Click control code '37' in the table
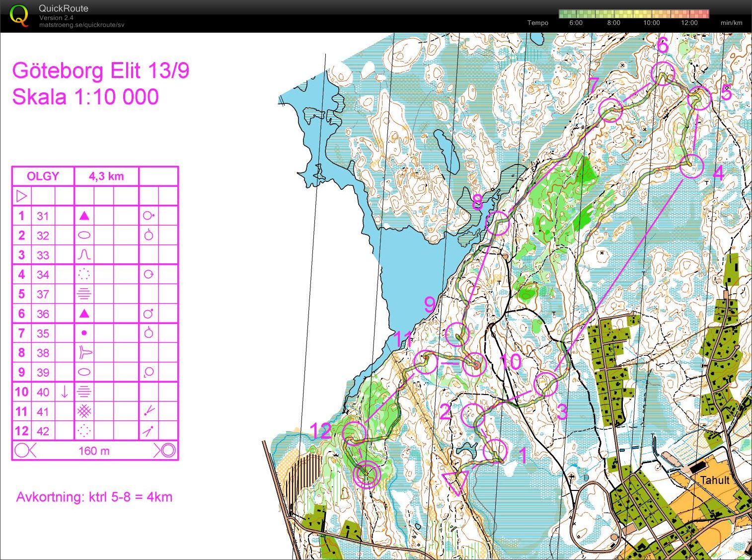The height and width of the screenshot is (560, 752). [43, 294]
